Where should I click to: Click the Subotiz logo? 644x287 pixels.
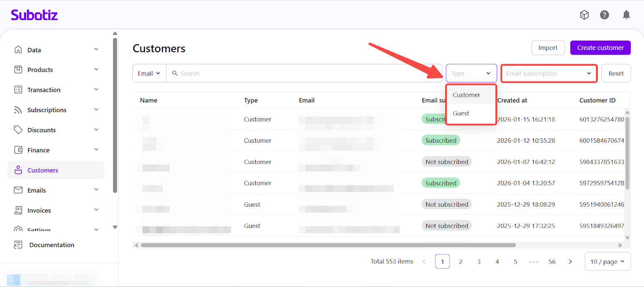click(x=34, y=15)
